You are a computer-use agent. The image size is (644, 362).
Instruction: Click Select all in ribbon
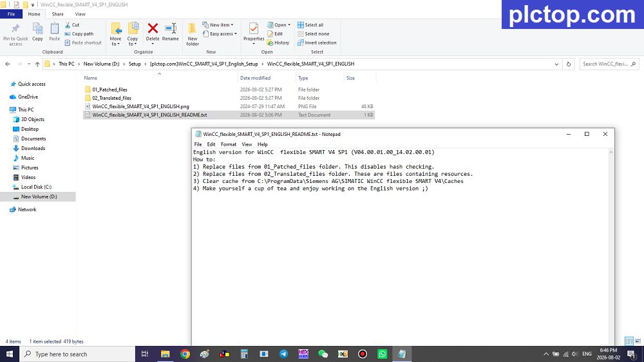pyautogui.click(x=310, y=25)
